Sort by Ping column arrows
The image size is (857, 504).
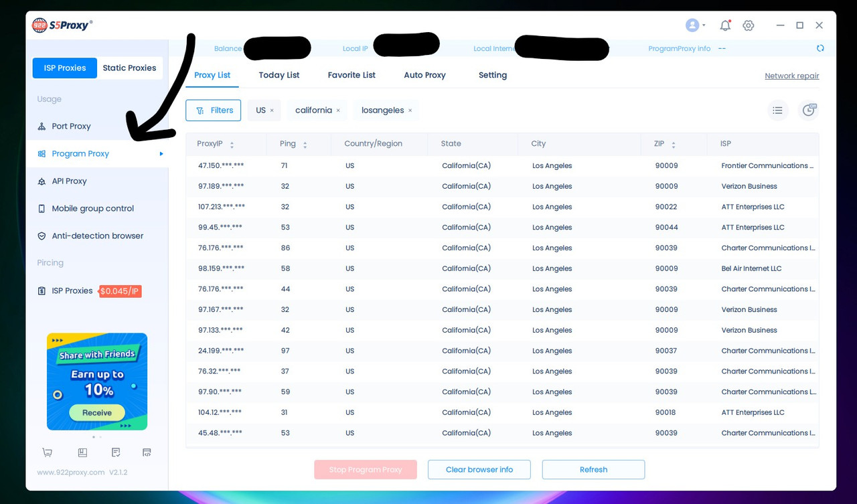click(305, 145)
